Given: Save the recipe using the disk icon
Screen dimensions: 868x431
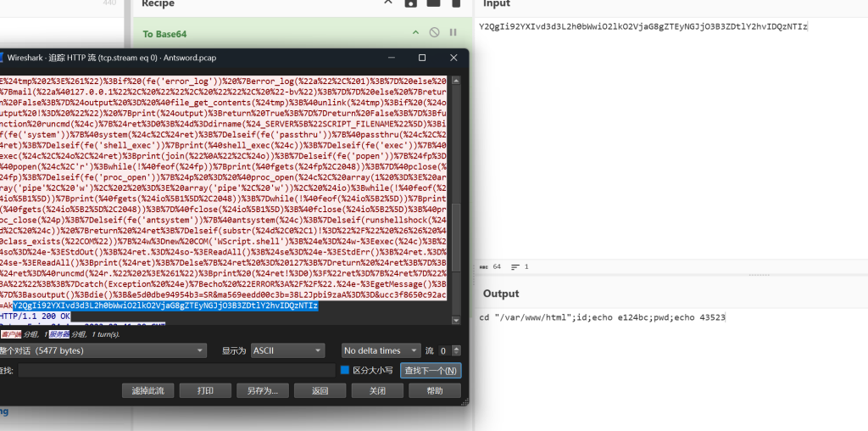Looking at the screenshot, I should (411, 3).
